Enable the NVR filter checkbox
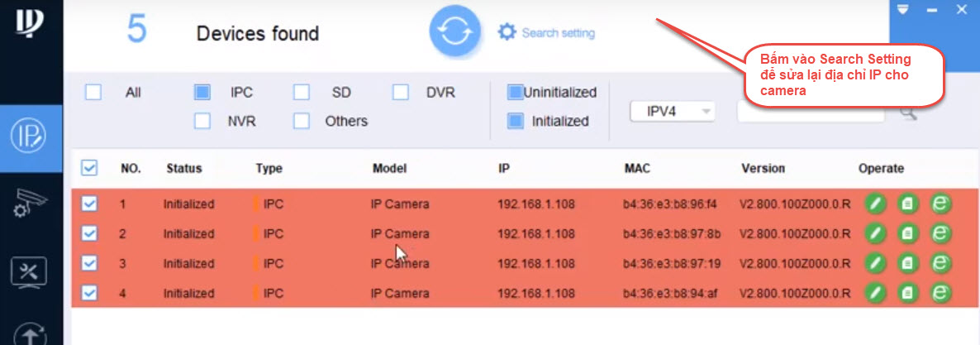The width and height of the screenshot is (980, 345). 202,121
